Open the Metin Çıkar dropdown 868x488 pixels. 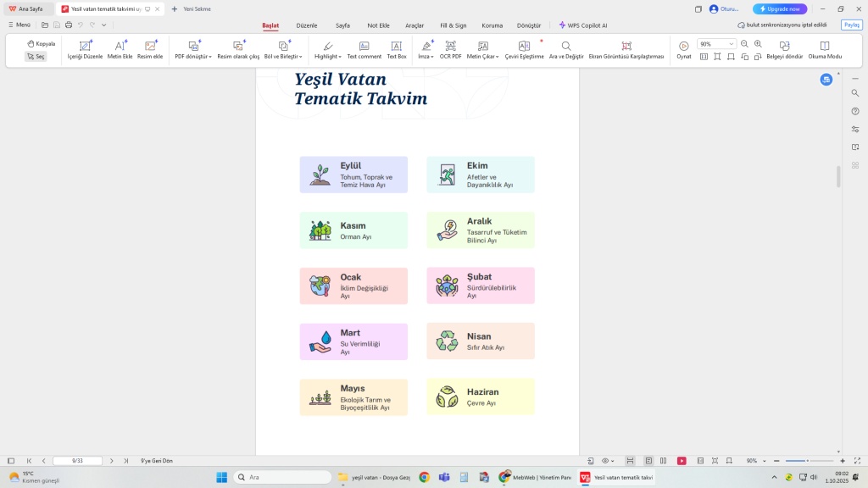pyautogui.click(x=497, y=57)
